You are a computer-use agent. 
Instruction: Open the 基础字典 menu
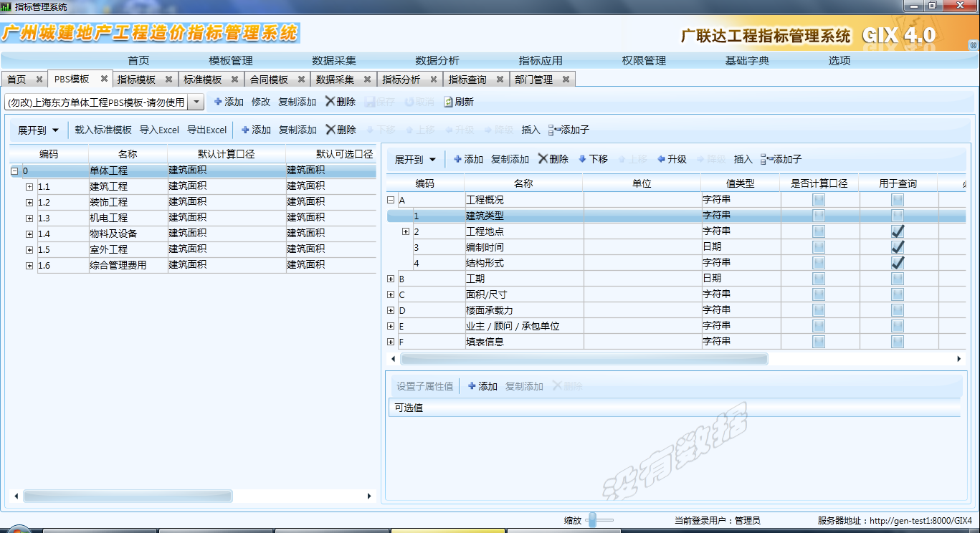pos(747,61)
